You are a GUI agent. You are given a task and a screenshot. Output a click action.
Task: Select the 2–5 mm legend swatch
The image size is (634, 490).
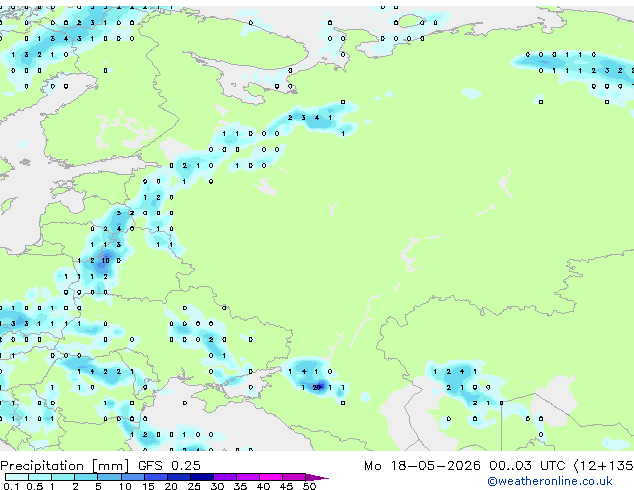(x=87, y=477)
